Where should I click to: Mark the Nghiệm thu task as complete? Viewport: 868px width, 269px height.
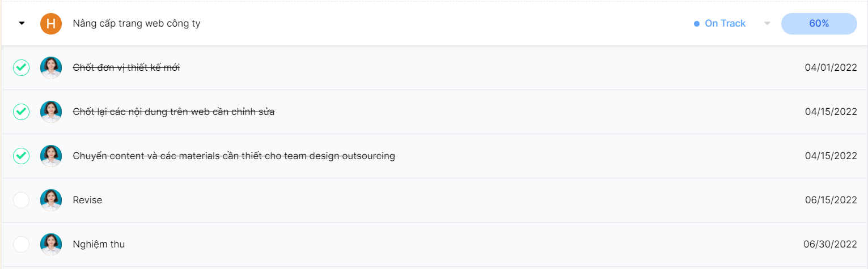point(21,244)
